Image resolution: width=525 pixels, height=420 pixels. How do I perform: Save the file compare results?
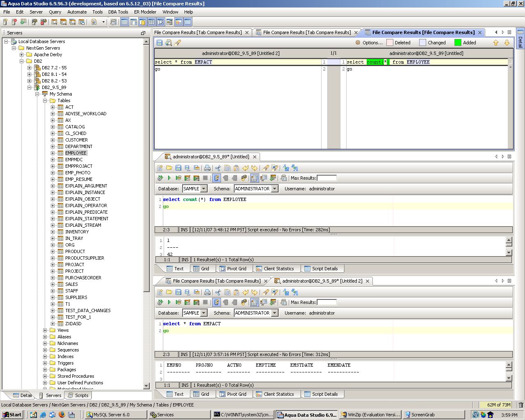[160, 43]
